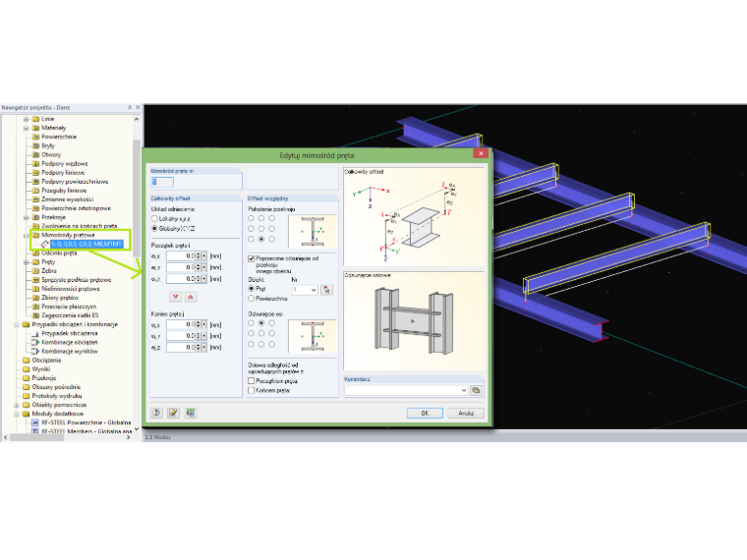The image size is (747, 560).
Task: Enable Początkiem pręta checkbox
Action: (x=251, y=381)
